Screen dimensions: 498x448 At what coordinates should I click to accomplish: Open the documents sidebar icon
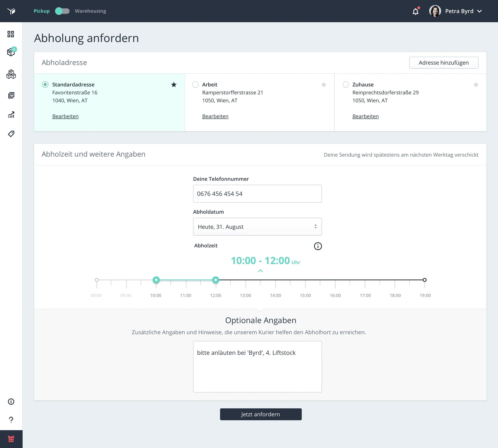(x=11, y=95)
